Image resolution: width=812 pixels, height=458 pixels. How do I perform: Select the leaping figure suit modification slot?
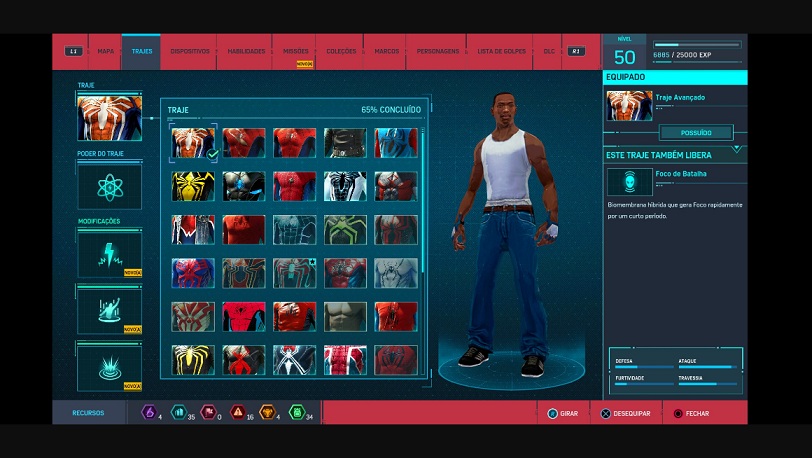pyautogui.click(x=110, y=311)
